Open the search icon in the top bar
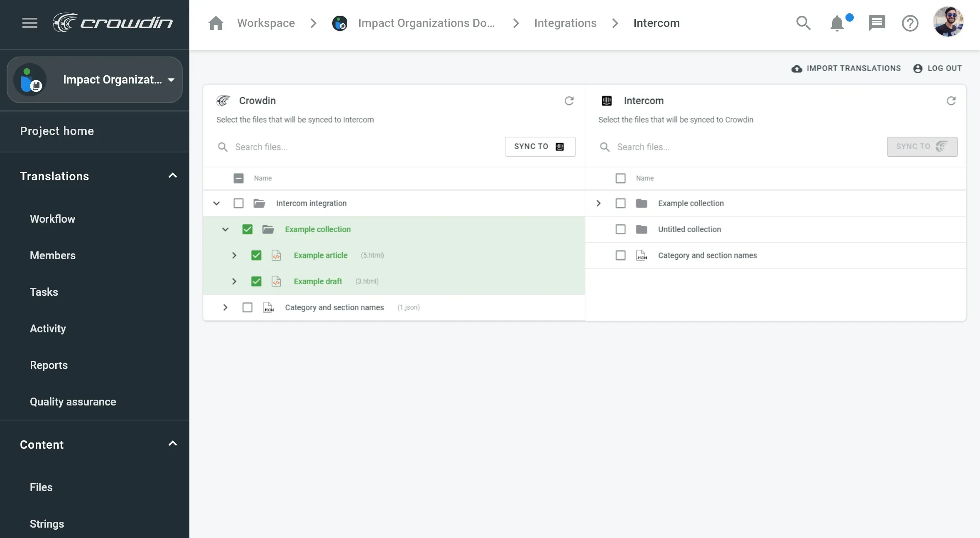Image resolution: width=980 pixels, height=538 pixels. pyautogui.click(x=803, y=23)
